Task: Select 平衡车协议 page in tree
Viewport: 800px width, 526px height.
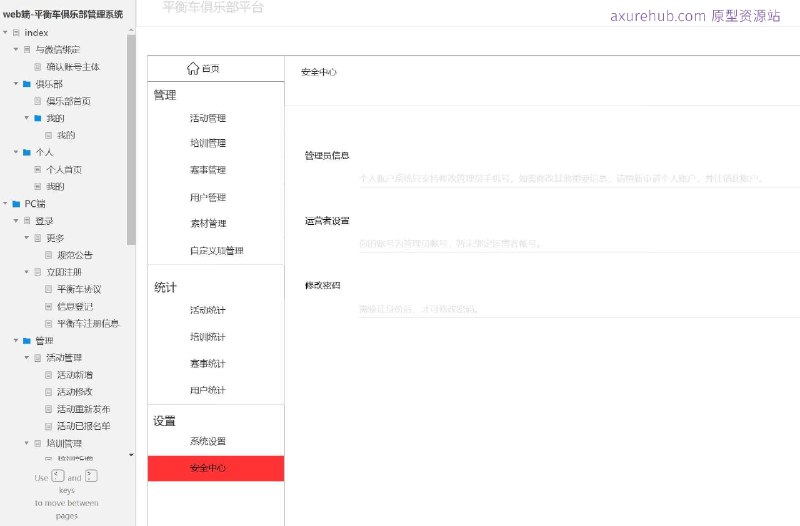Action: pos(79,289)
